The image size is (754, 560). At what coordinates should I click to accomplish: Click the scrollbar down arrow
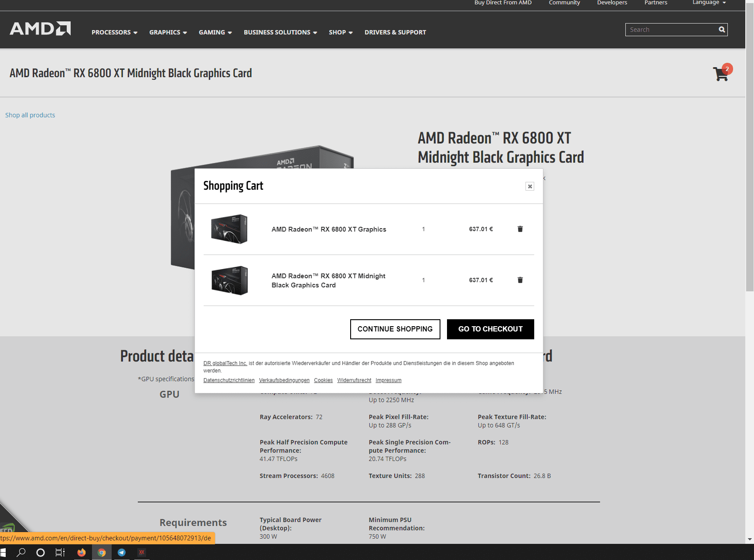tap(750, 540)
